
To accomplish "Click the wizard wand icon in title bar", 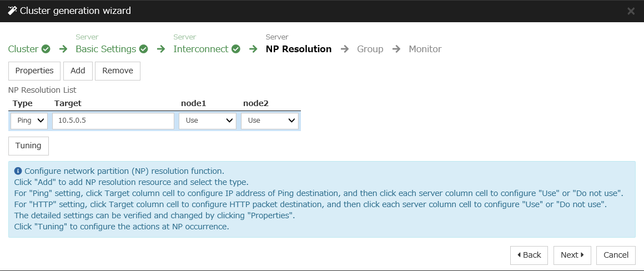I will coord(12,11).
